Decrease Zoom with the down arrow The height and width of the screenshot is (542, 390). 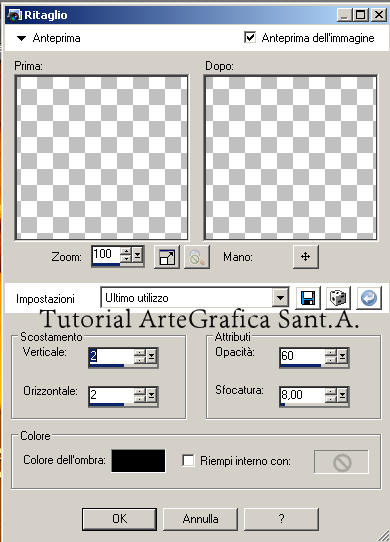126,260
